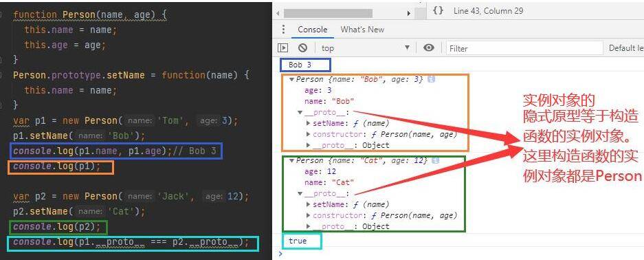Click the left scroll arrow above the Console tab
This screenshot has width=644, height=260.
278,14
